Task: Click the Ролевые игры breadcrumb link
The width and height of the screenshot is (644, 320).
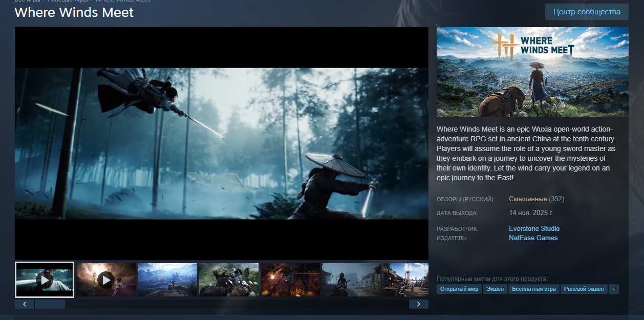Action: point(69,1)
